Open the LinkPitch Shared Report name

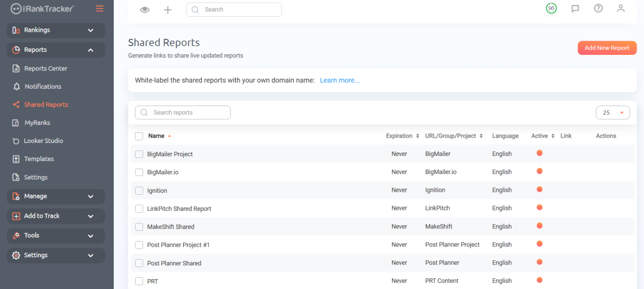click(179, 208)
